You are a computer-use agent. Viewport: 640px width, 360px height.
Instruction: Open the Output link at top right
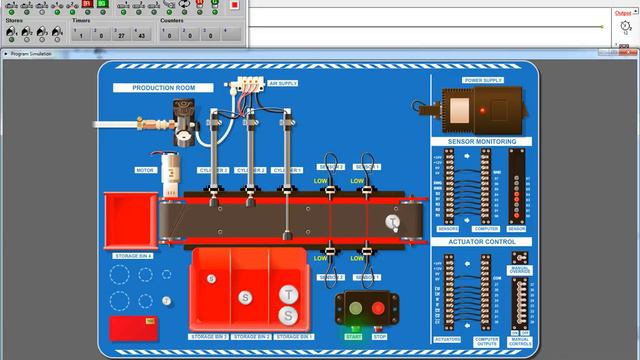(623, 13)
